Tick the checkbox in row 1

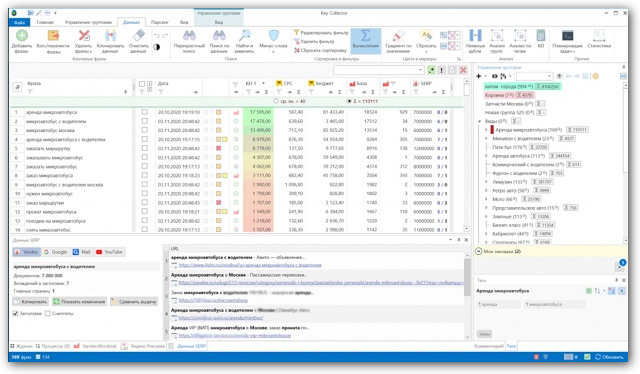click(144, 112)
